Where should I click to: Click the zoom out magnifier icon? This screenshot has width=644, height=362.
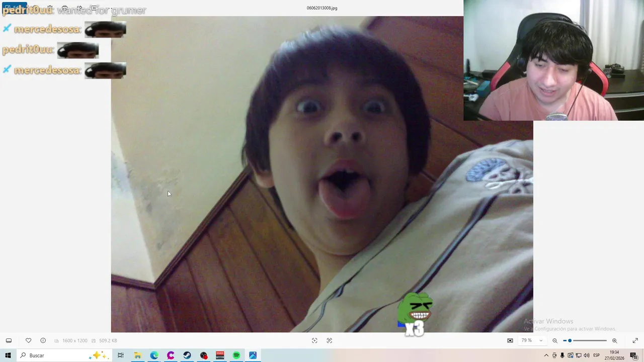pos(555,340)
